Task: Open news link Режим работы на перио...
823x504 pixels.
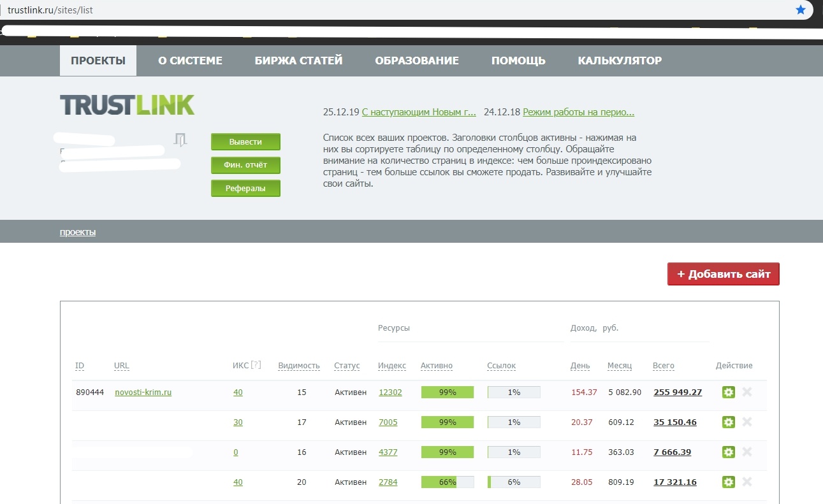Action: (x=578, y=112)
